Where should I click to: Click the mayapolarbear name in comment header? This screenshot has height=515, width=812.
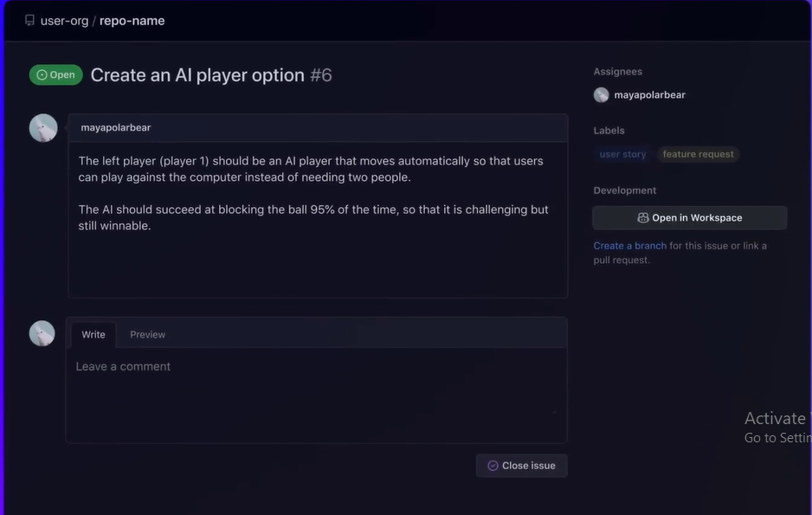(116, 128)
